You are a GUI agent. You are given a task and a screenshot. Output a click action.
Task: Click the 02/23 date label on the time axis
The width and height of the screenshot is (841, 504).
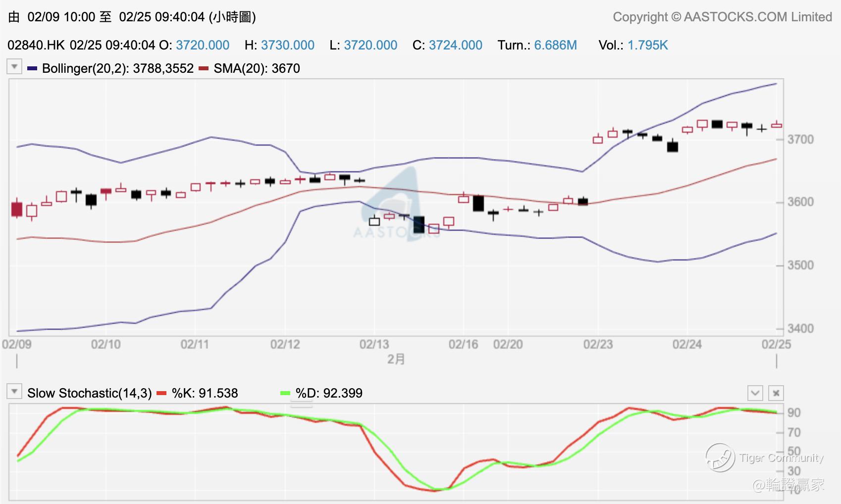coord(598,344)
